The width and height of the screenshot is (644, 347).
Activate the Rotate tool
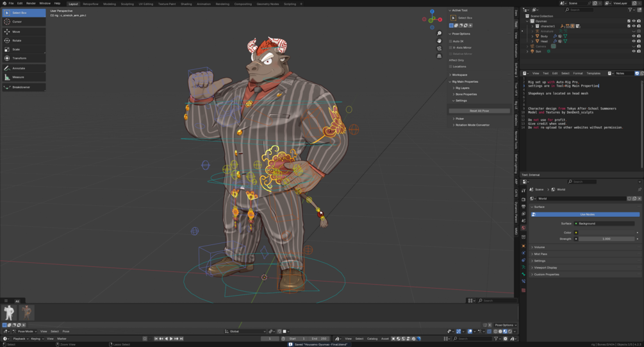click(x=24, y=40)
